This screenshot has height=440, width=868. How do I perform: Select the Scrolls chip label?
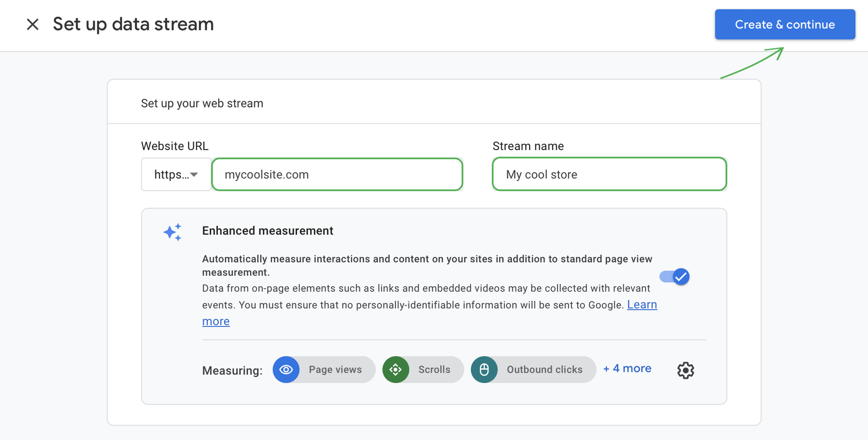pyautogui.click(x=434, y=370)
